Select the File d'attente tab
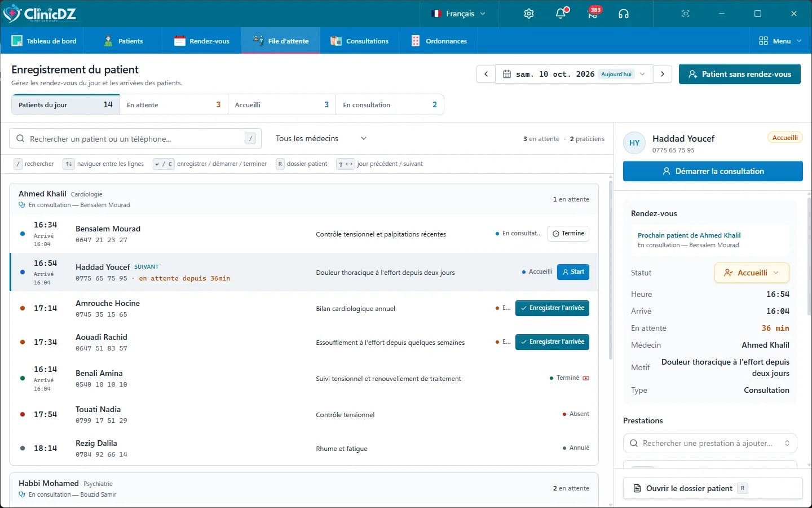The image size is (812, 508). [x=281, y=41]
